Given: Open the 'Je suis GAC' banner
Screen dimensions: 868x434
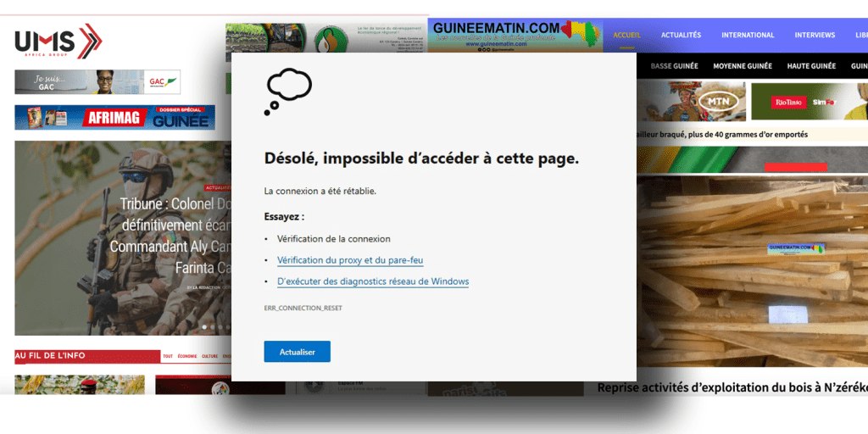Looking at the screenshot, I should click(97, 82).
